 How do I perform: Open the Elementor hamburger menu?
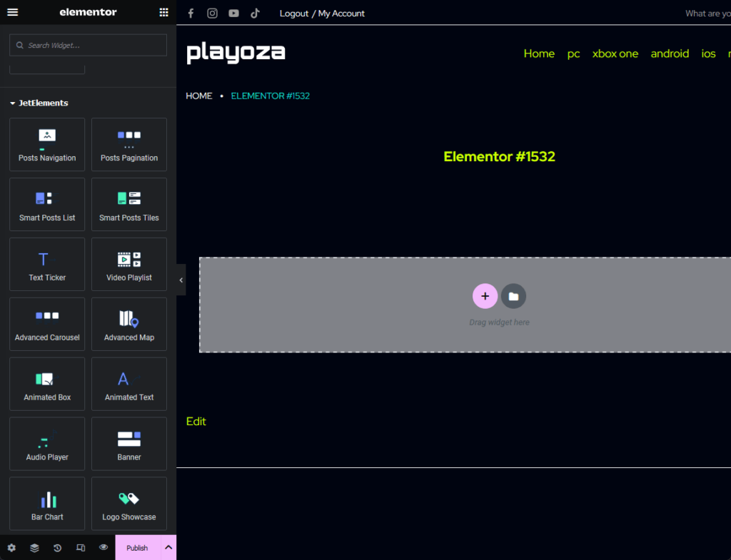(x=12, y=12)
